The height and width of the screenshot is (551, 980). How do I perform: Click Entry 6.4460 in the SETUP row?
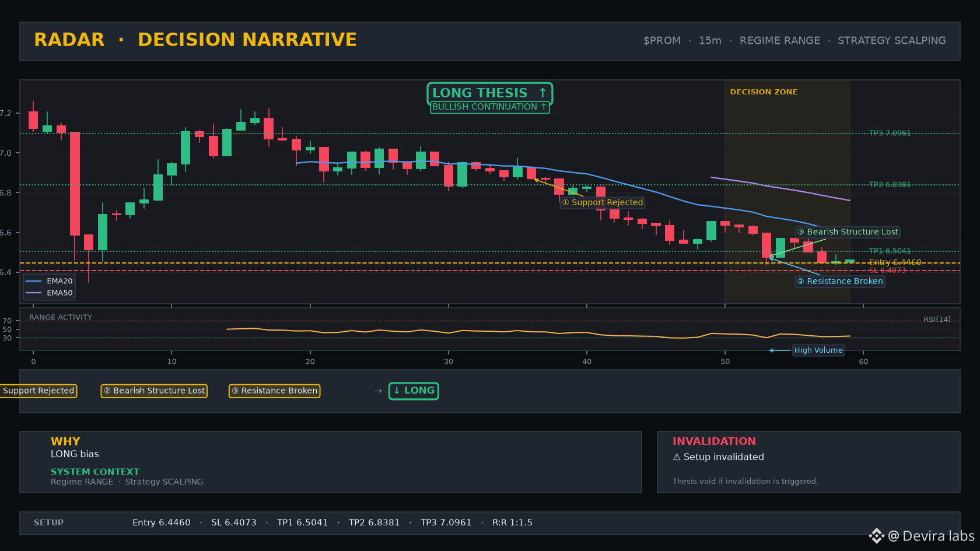point(161,523)
